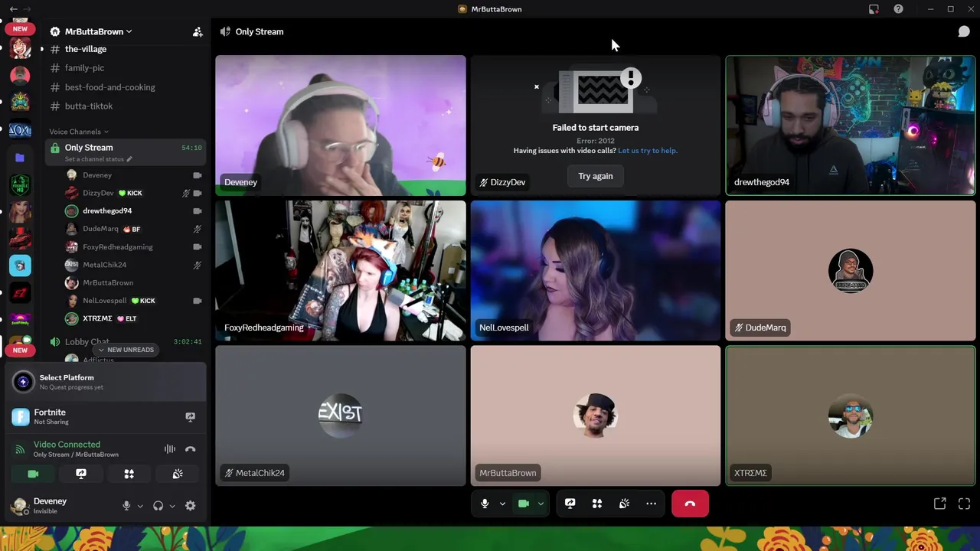Share Fortnite screen icon in sidebar

click(190, 417)
